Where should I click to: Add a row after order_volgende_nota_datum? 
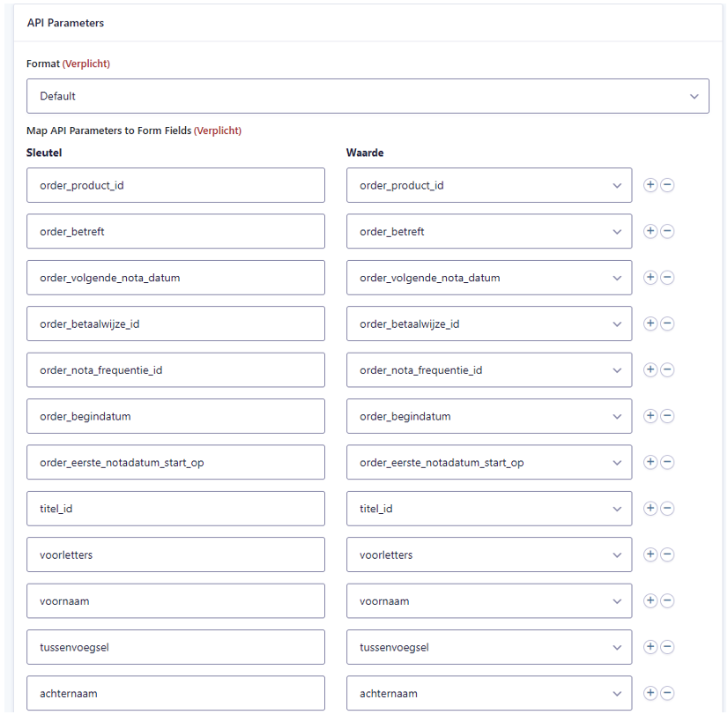[650, 278]
